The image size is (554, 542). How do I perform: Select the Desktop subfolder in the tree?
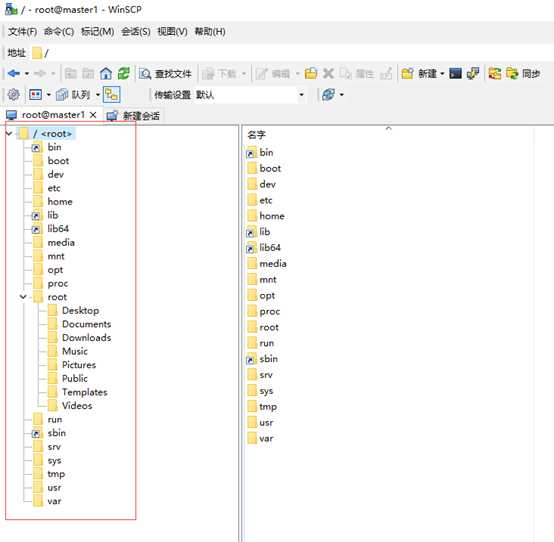point(81,310)
